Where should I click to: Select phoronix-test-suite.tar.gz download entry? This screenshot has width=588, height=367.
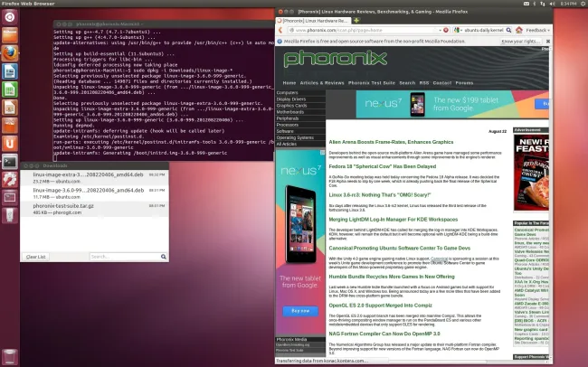(94, 209)
